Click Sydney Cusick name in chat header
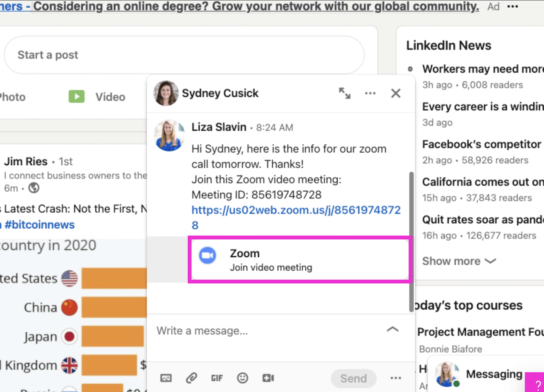The height and width of the screenshot is (392, 544). 220,93
